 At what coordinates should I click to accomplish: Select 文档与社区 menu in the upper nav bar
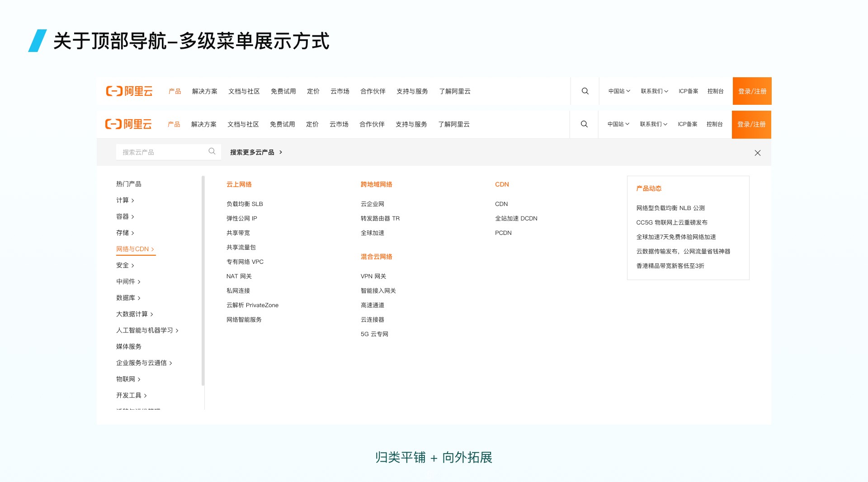[x=244, y=91]
